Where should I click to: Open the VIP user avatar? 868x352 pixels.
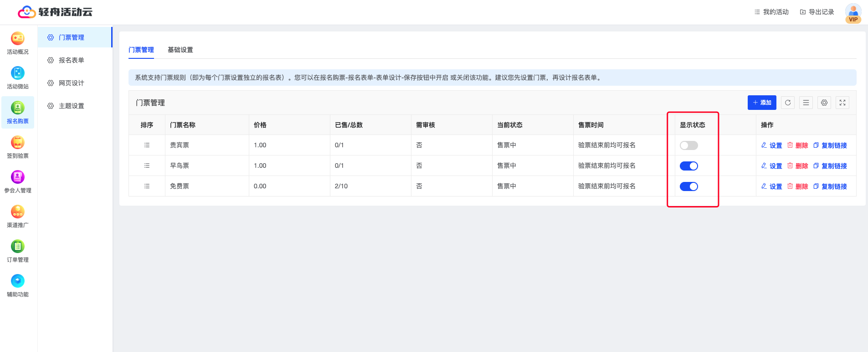point(853,12)
